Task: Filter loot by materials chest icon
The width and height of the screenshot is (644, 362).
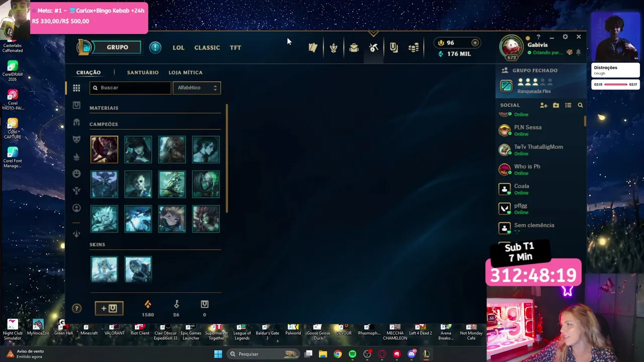Action: click(76, 105)
